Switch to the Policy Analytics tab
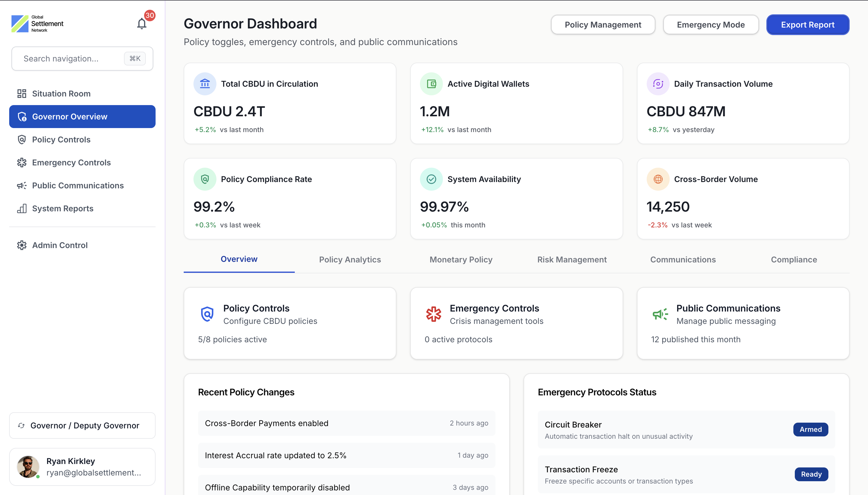 tap(350, 259)
